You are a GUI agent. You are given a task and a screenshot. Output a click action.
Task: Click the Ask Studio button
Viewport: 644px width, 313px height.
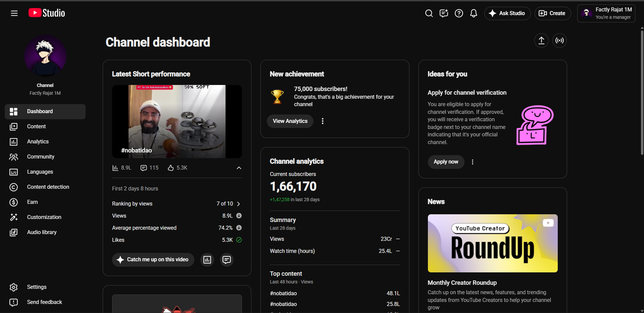point(507,13)
